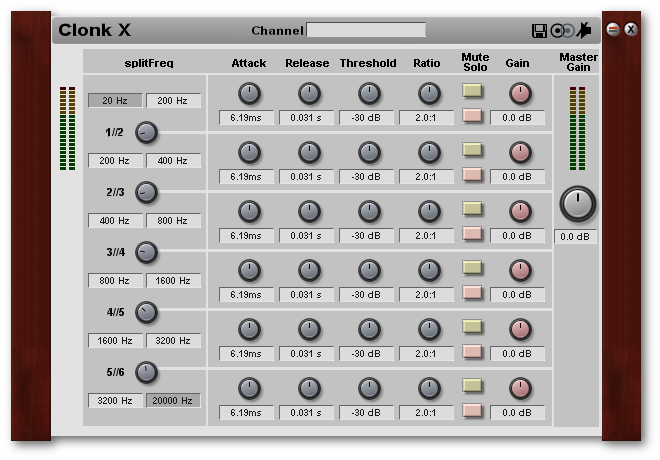Click the red minimize button on wood panel
The height and width of the screenshot is (460, 660).
(x=613, y=29)
